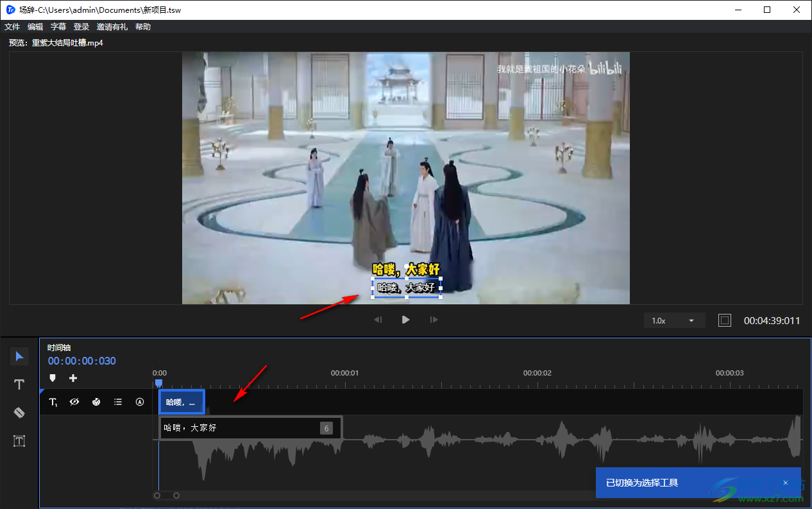Viewport: 812px width, 509px height.
Task: Dismiss the 已切换为选择工具 notification
Action: pyautogui.click(x=786, y=483)
